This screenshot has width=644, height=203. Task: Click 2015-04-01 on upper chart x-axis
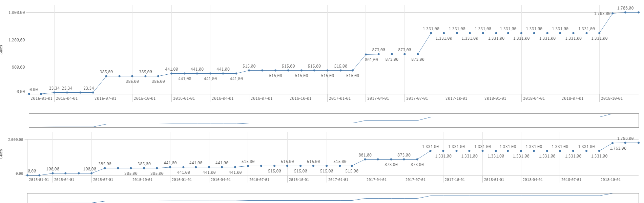click(67, 98)
